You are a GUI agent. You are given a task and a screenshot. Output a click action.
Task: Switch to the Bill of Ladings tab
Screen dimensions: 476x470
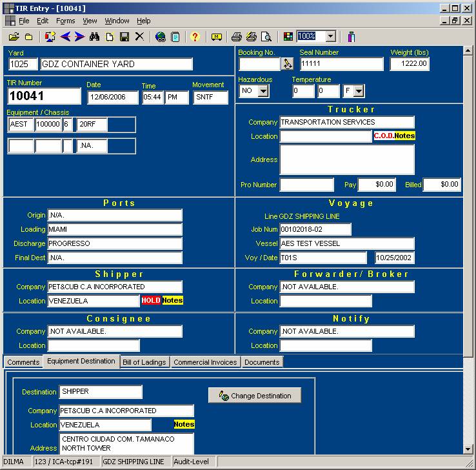[x=144, y=362]
